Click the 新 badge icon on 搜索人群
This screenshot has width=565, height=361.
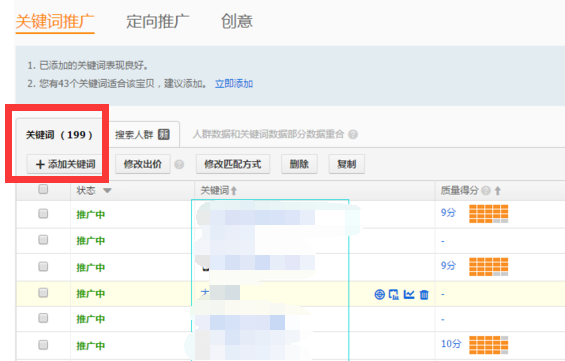point(164,134)
